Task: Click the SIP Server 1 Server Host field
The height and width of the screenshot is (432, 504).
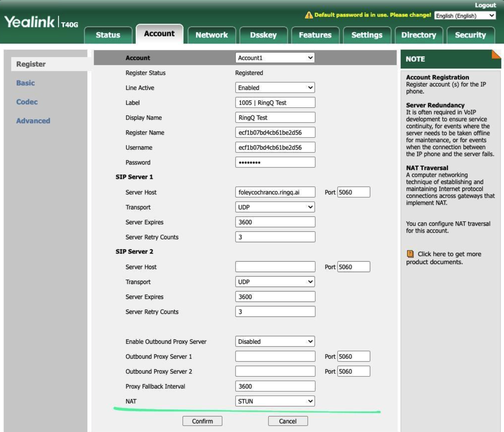Action: [x=275, y=192]
